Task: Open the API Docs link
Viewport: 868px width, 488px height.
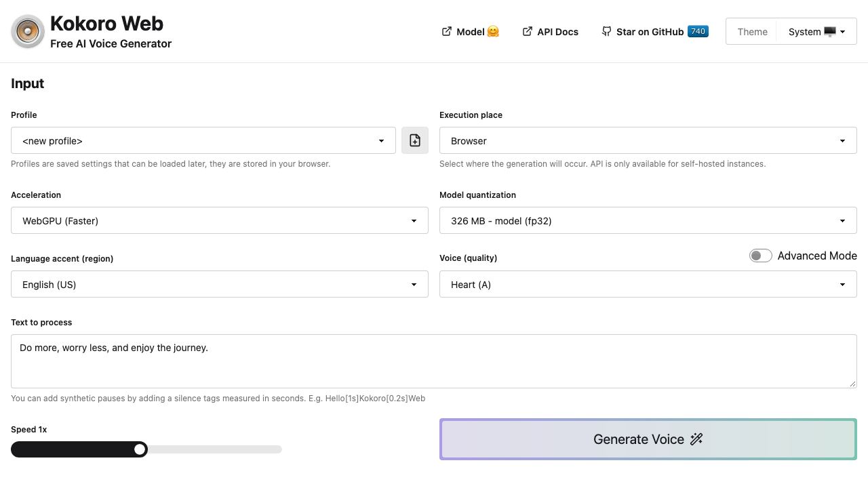Action: (x=551, y=31)
